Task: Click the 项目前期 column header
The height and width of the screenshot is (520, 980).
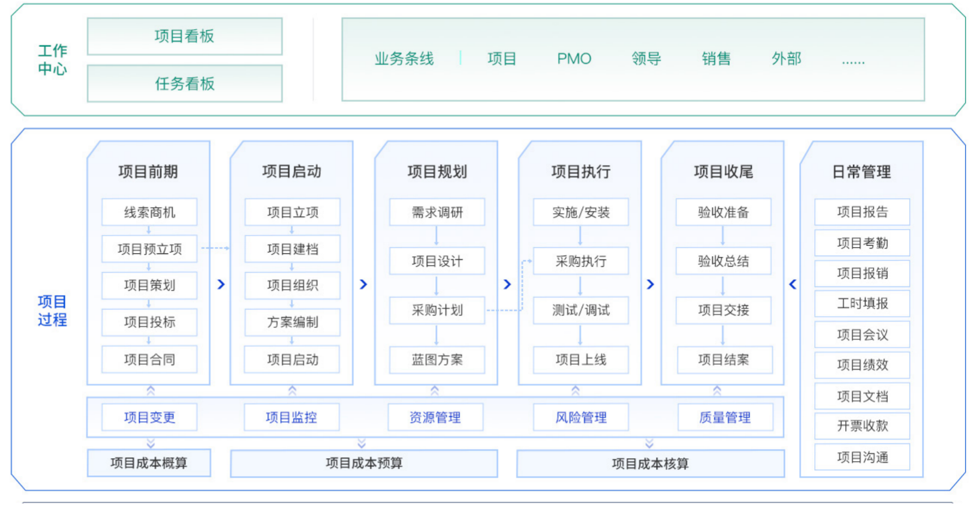Action: [x=148, y=172]
